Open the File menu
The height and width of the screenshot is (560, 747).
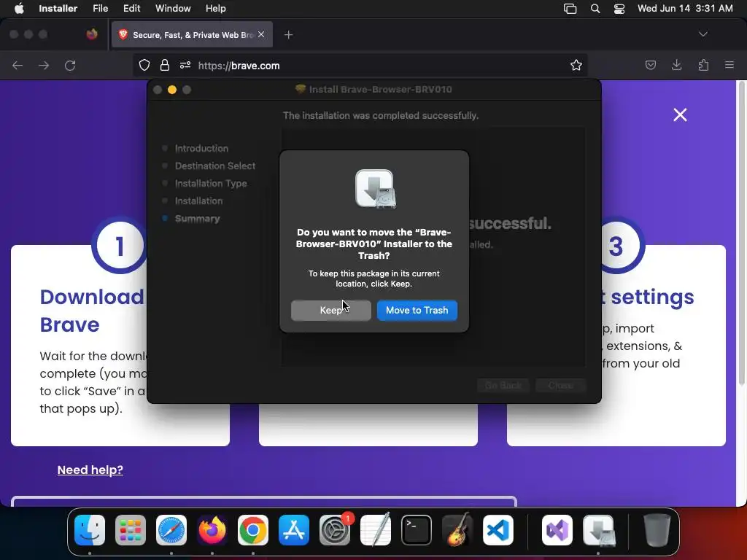(101, 9)
